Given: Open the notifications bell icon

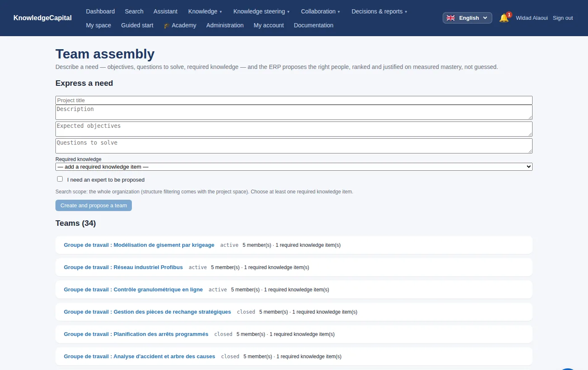Looking at the screenshot, I should [x=504, y=18].
